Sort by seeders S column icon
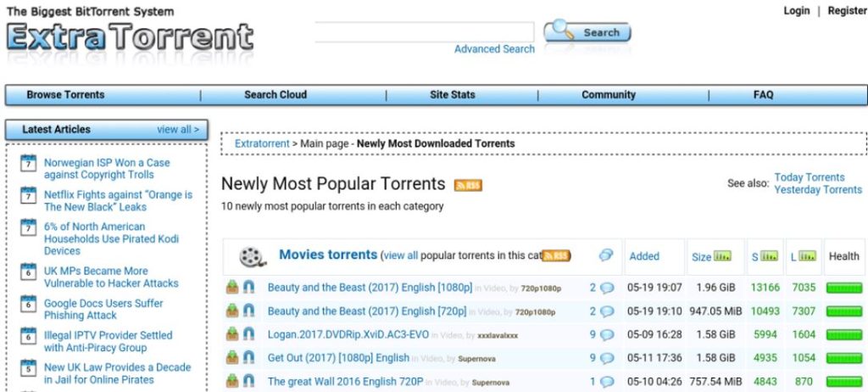This screenshot has height=392, width=868. coord(770,256)
